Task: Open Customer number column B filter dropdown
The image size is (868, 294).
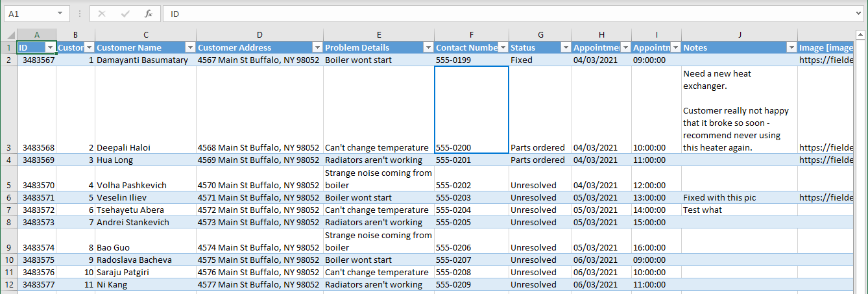Action: pyautogui.click(x=90, y=47)
